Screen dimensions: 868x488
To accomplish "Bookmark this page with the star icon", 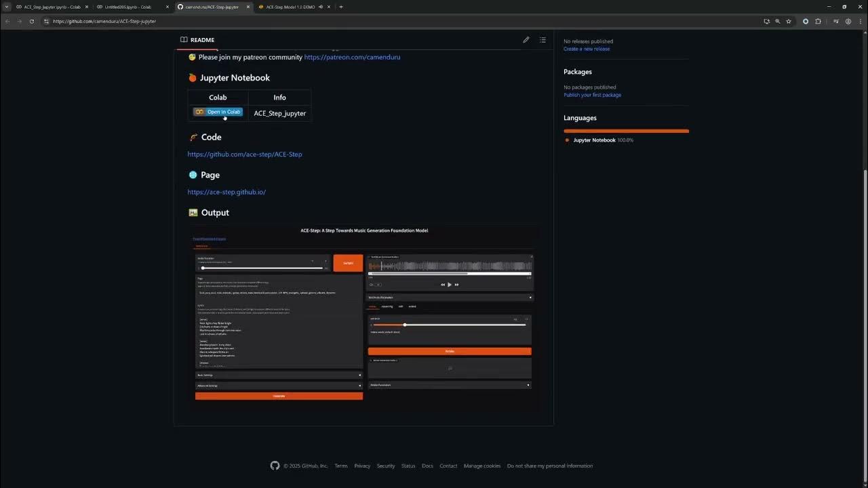I will tap(789, 21).
